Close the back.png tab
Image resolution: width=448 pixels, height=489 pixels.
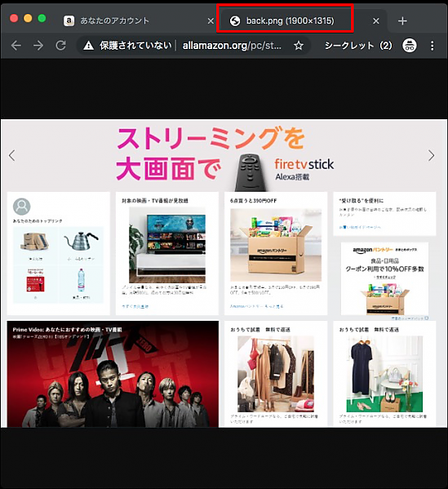pyautogui.click(x=376, y=21)
